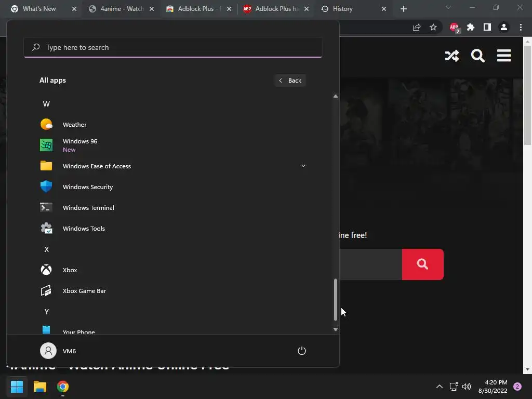Jump to letter Y section header
This screenshot has width=532, height=399.
[x=46, y=312]
